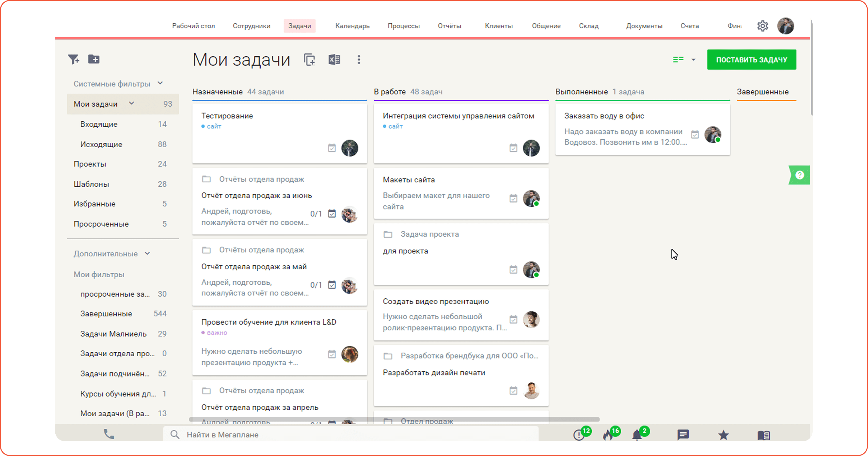Open the Разработка брендбука project link

[x=469, y=356]
